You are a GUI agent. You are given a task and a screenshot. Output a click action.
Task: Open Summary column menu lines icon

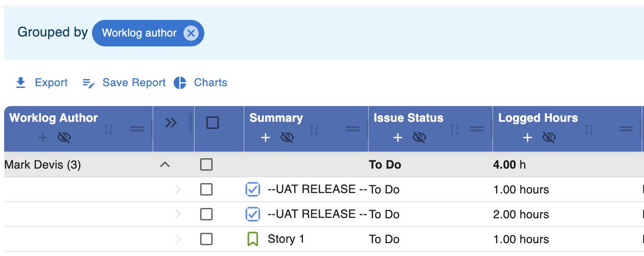click(353, 129)
